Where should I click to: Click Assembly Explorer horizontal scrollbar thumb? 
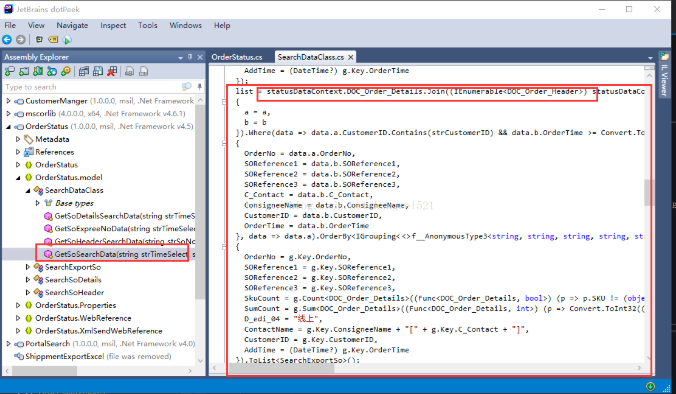click(44, 371)
